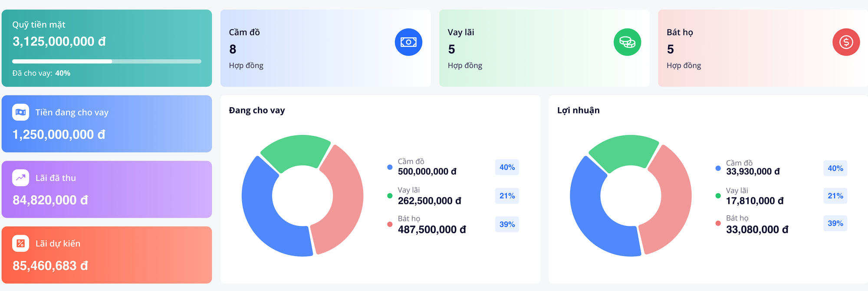This screenshot has height=291, width=868.
Task: Click the cash icon beside Tiền đang cho vay
Action: 21,112
